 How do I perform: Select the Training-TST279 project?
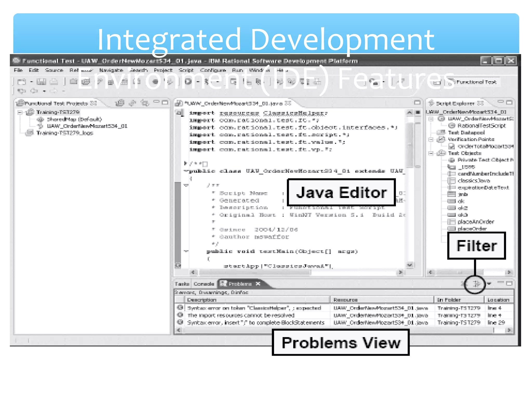(58, 112)
